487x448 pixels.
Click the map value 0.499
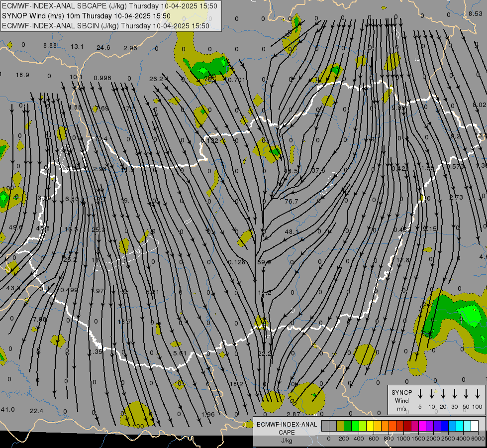(69, 290)
